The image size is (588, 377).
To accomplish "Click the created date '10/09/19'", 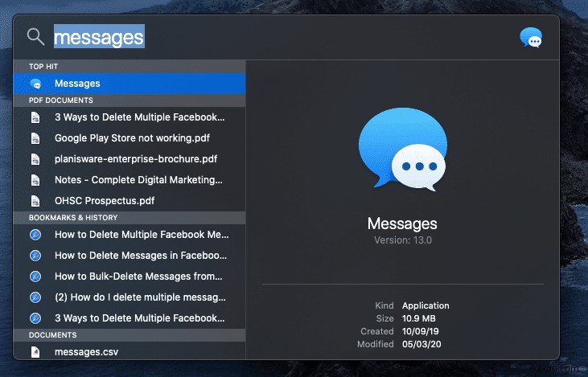I will pos(421,331).
